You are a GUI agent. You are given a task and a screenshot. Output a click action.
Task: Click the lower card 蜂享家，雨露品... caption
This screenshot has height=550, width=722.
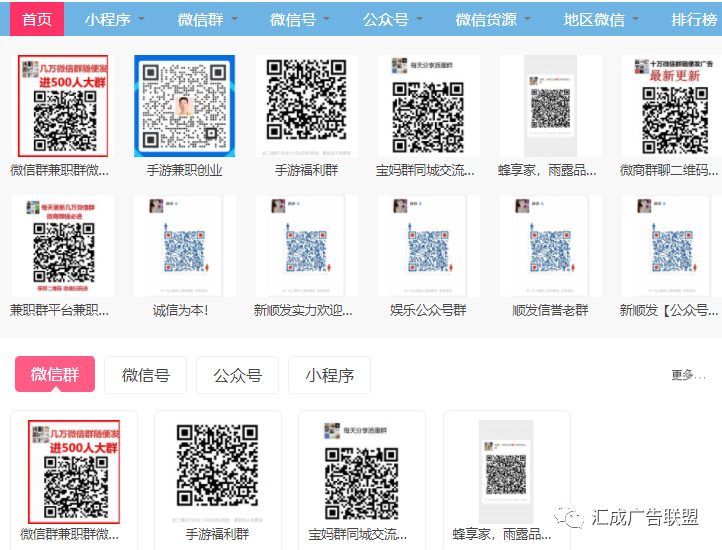click(x=502, y=534)
